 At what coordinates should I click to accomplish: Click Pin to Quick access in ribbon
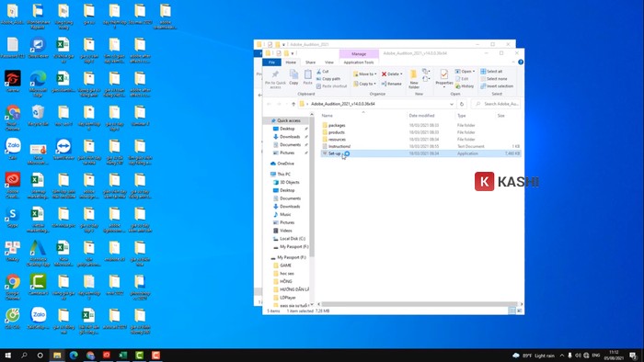coord(275,79)
